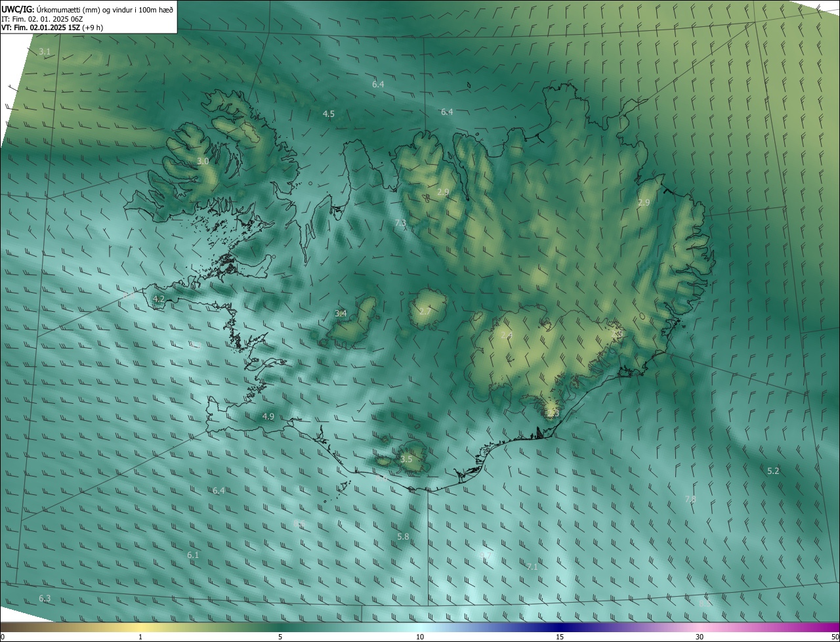840x642 pixels.
Task: Click the 3.5 value on the southern glacier
Action: point(406,460)
